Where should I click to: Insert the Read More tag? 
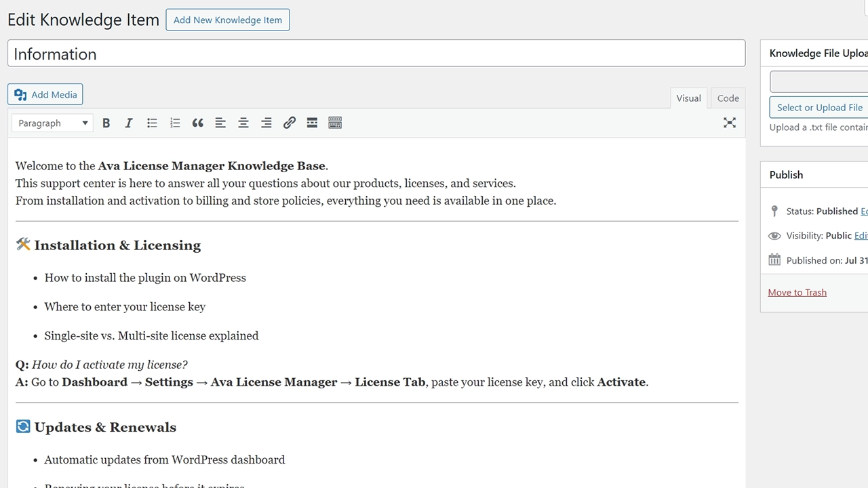(x=312, y=123)
